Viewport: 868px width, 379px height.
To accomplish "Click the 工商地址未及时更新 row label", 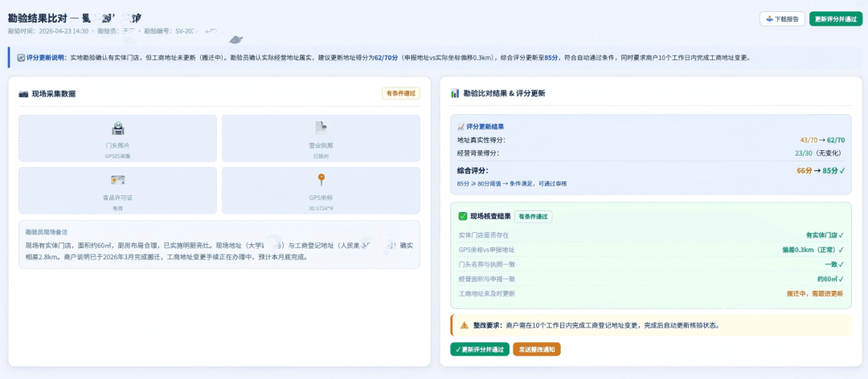I will tap(487, 293).
